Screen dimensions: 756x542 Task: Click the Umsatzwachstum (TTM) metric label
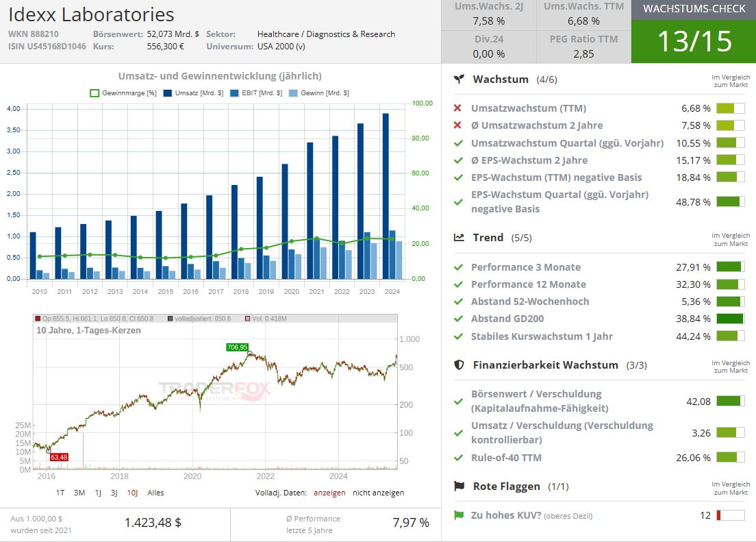click(x=529, y=108)
